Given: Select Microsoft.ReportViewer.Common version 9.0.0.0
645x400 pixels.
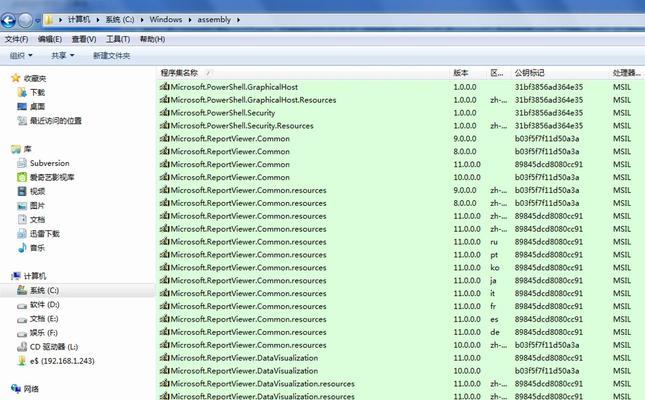Looking at the screenshot, I should pyautogui.click(x=400, y=138).
